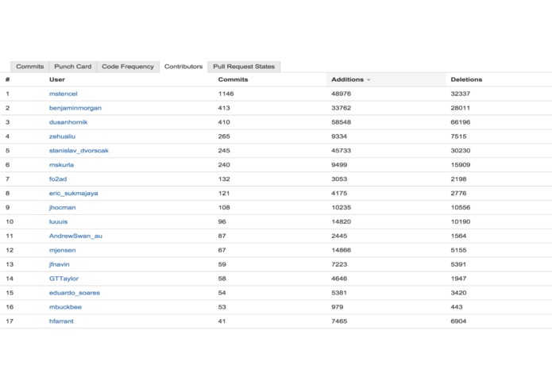Select additions value 33762
This screenshot has height=392, width=552.
tap(341, 108)
